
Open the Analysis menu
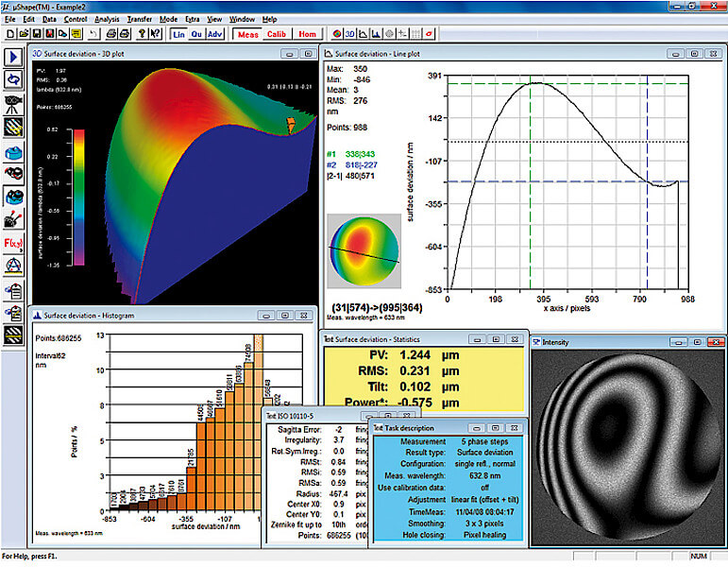tap(107, 19)
